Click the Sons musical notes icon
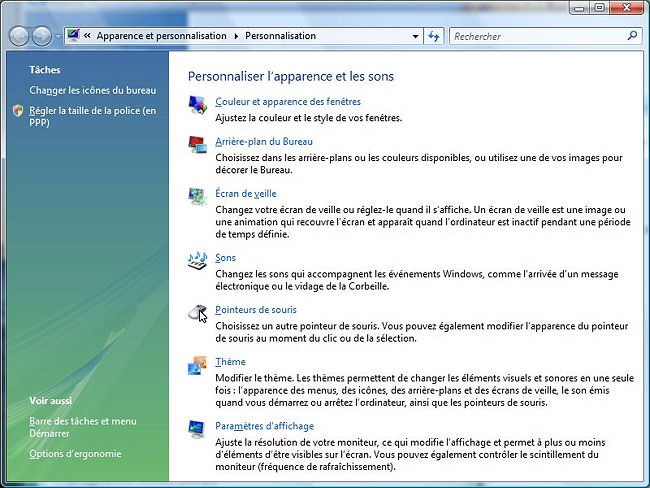The image size is (650, 488). coord(198,260)
